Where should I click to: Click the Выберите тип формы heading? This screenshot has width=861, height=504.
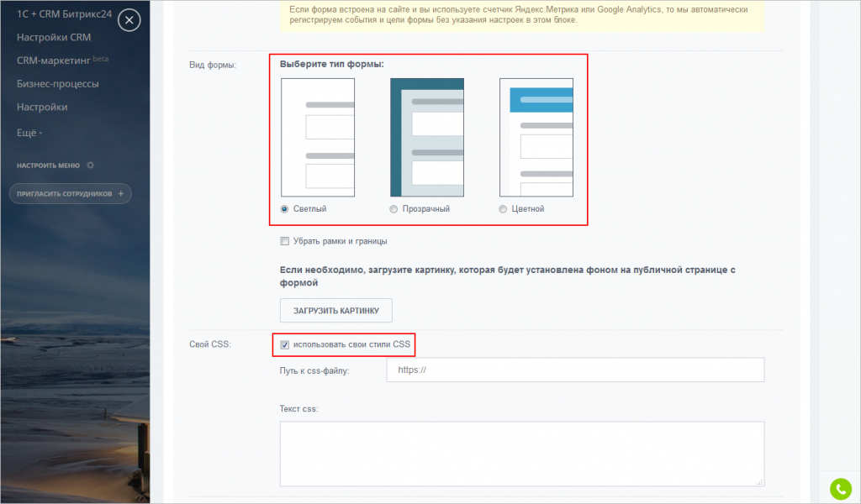point(331,64)
